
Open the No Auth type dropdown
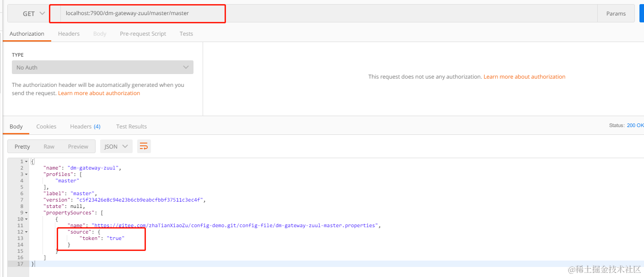(x=102, y=67)
